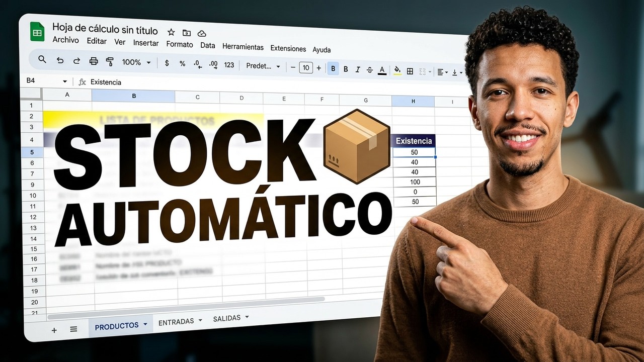This screenshot has height=362, width=644.
Task: Open more number formats 123 button
Action: coord(229,65)
